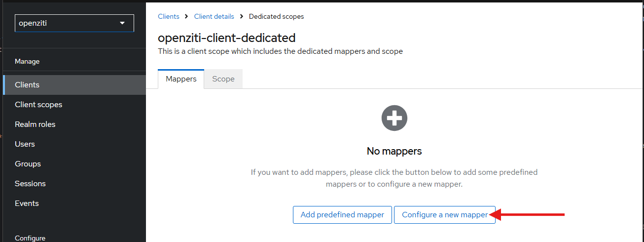
Task: Open Events in the sidebar
Action: tap(27, 203)
